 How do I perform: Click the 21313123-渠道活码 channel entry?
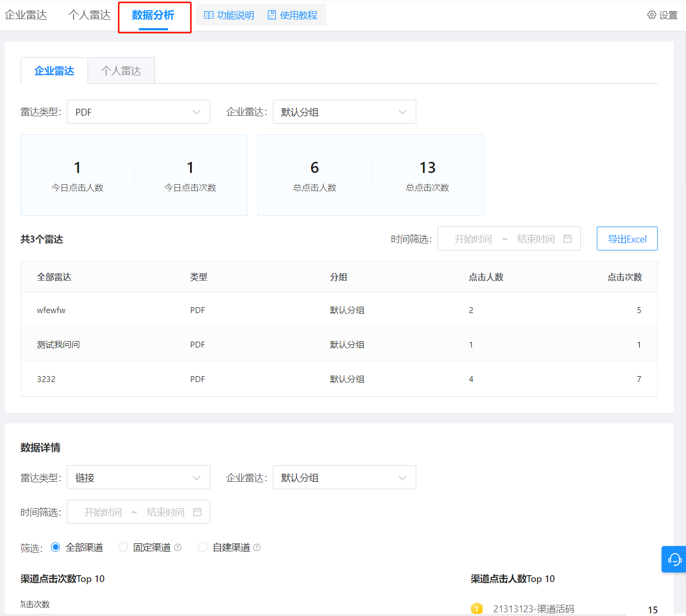pos(534,609)
